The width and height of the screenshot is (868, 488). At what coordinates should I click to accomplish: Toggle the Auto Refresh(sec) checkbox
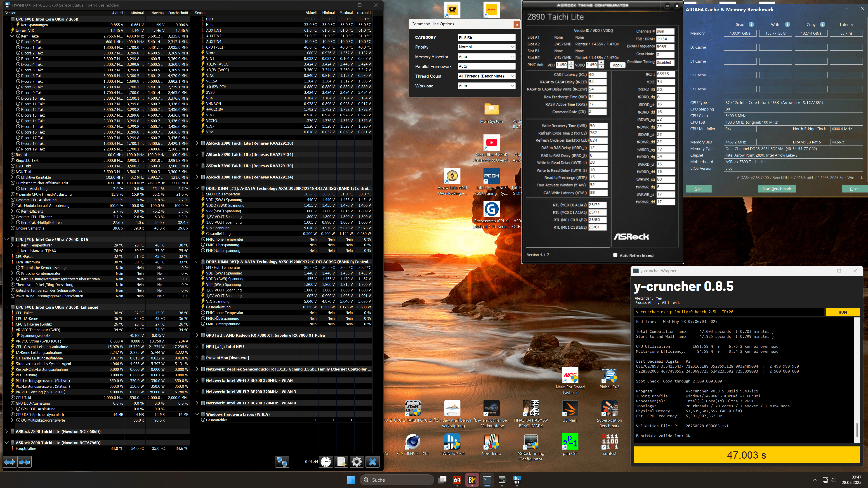pyautogui.click(x=615, y=255)
